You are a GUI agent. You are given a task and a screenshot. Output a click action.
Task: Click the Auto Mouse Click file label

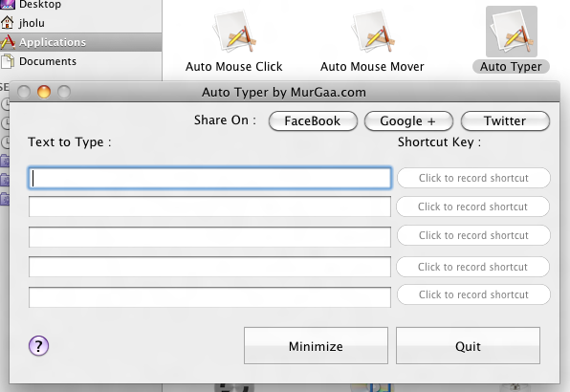pos(234,67)
